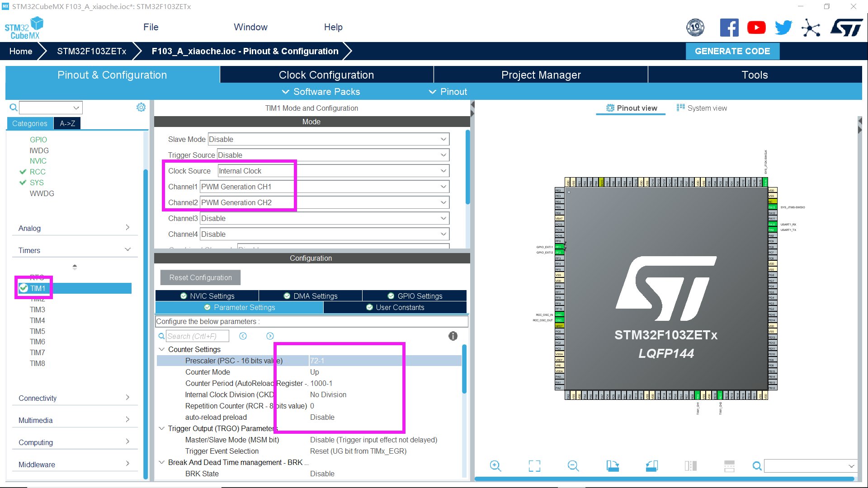Select TIM8 in the Timers list

(38, 363)
